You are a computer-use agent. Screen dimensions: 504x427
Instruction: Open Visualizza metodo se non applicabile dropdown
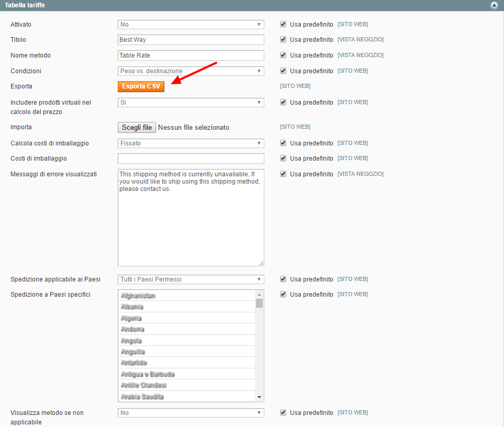(191, 413)
